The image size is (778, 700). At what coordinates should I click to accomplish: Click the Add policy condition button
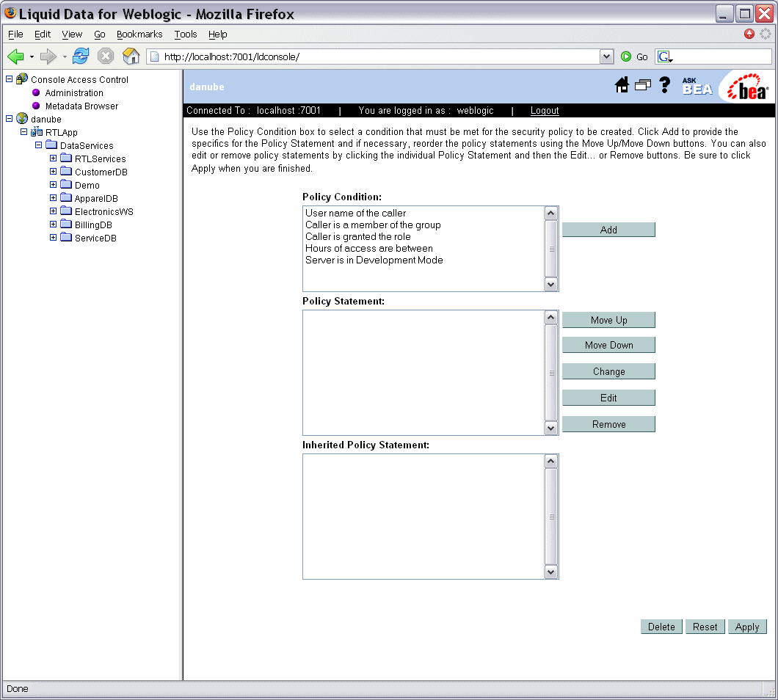(608, 230)
